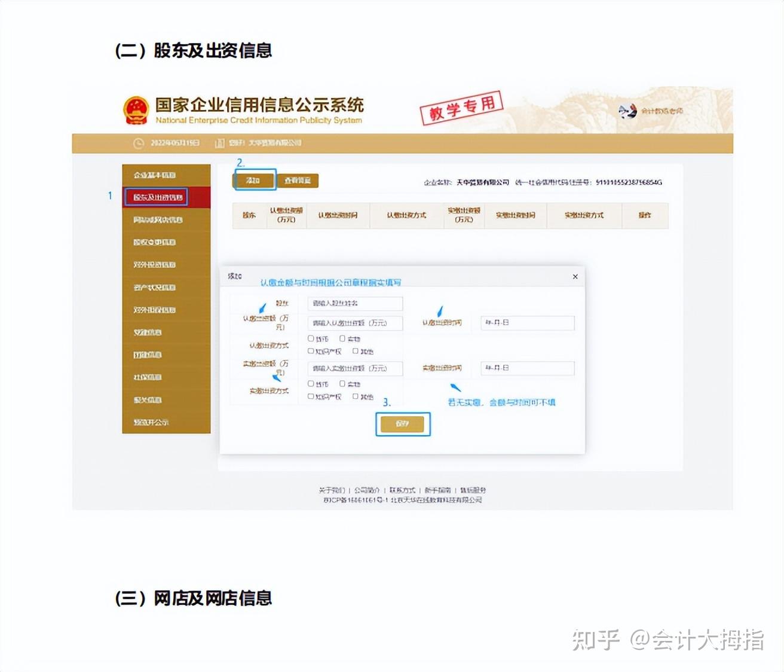The image size is (784, 672).
Task: Click the 认缴出资时间 table column header
Action: [338, 215]
